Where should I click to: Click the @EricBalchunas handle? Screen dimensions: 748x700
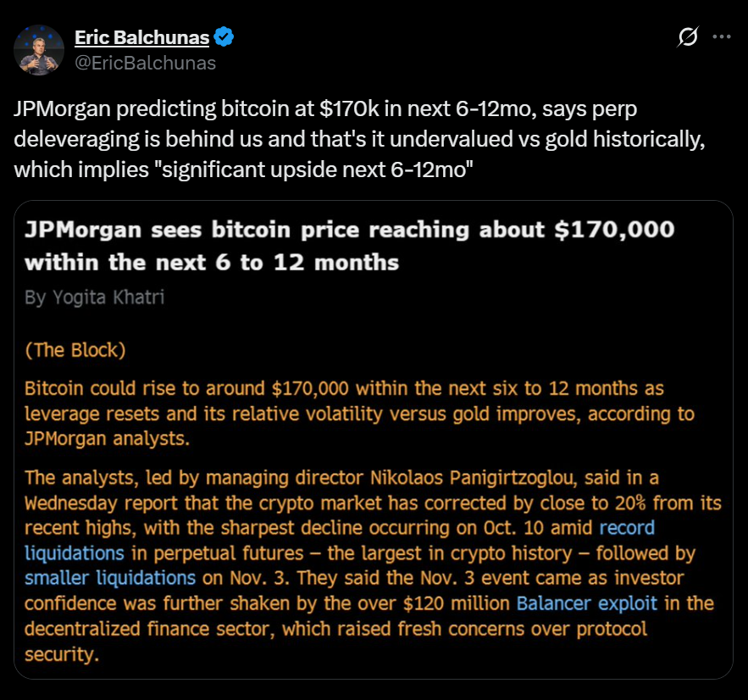[x=145, y=63]
